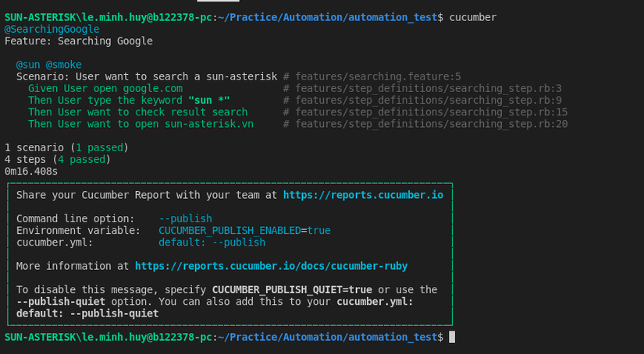The width and height of the screenshot is (644, 354).
Task: Click the bold CUCUMBER_PUBLISH_QUIET=true text
Action: 292,290
